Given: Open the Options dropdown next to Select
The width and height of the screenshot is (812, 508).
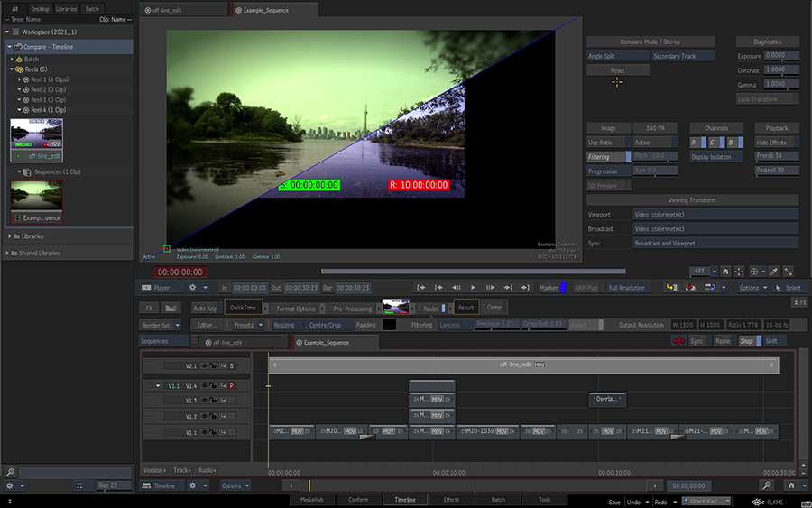Looking at the screenshot, I should 752,288.
